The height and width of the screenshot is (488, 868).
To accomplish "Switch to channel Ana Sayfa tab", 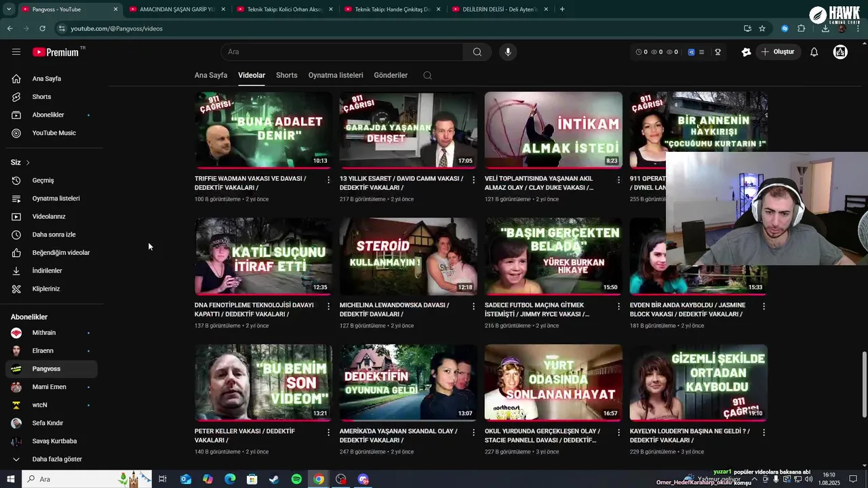I will click(x=211, y=75).
